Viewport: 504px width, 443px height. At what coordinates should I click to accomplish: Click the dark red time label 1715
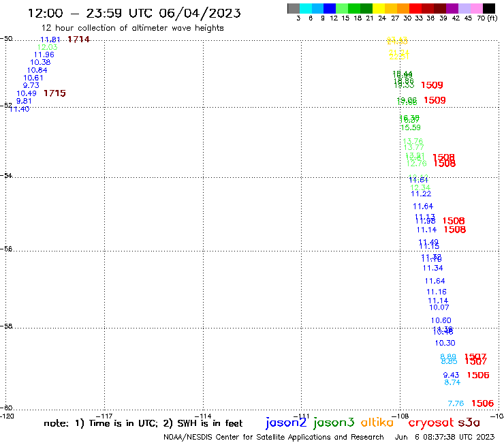[x=54, y=93]
